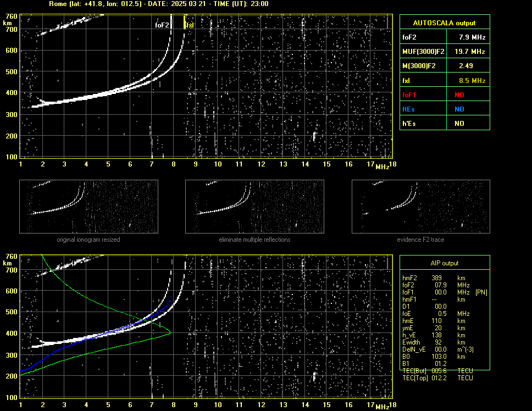Select the AIP foF2 07.9 MHz row

click(436, 285)
